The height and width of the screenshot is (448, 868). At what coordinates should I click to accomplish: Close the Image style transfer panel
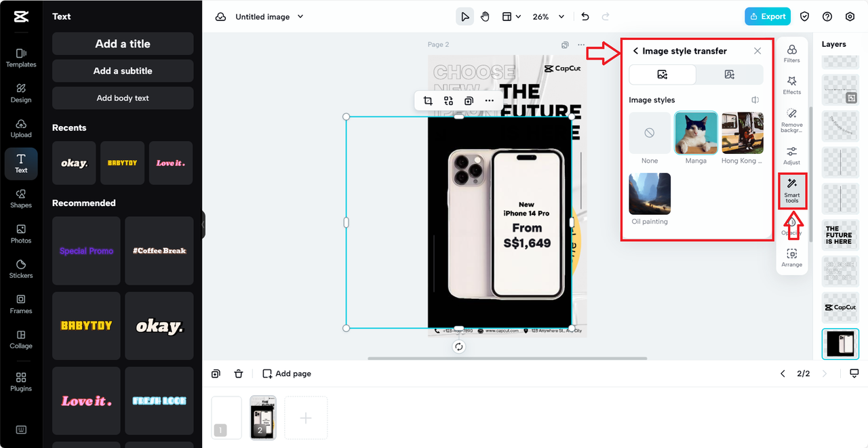[757, 51]
